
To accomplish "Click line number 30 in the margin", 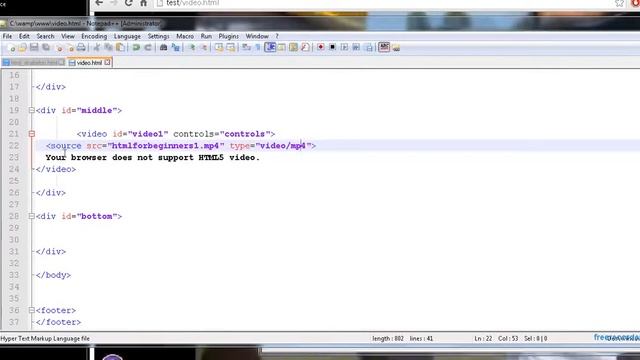I will click(14, 240).
